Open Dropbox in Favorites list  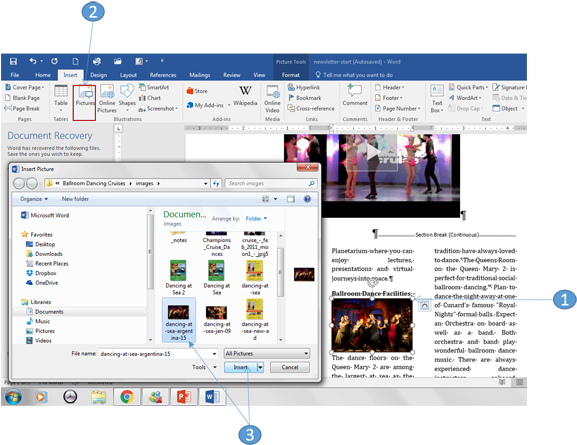click(x=41, y=273)
